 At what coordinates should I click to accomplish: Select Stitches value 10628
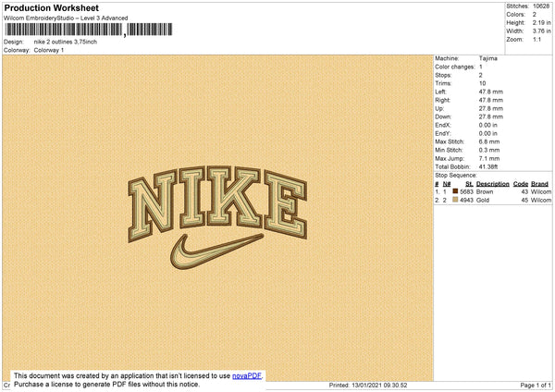point(541,6)
